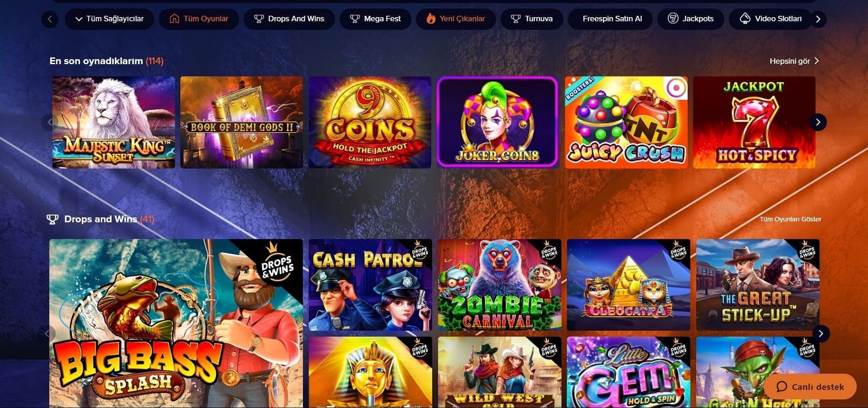Go to previous categories with left arrow
The width and height of the screenshot is (868, 408).
point(49,19)
